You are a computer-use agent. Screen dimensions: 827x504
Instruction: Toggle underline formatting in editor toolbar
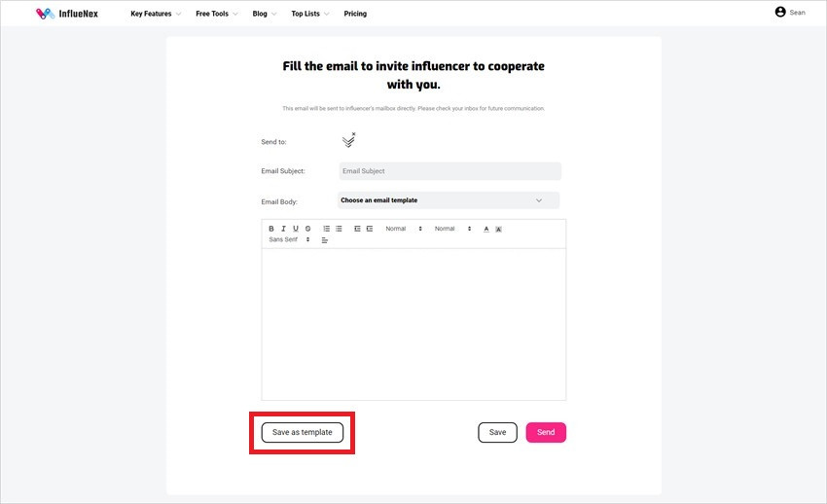[x=296, y=229]
